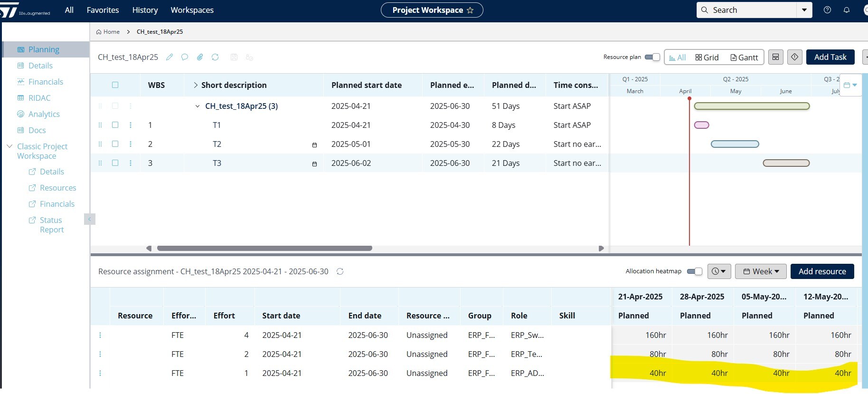868x394 pixels.
Task: Open the Week timescale dropdown
Action: pyautogui.click(x=761, y=271)
